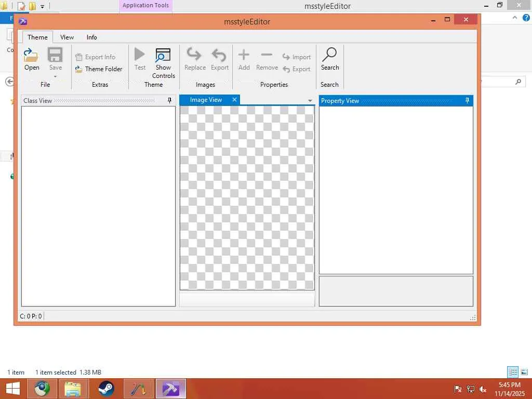Open Help icon in Explorer window

[x=526, y=18]
